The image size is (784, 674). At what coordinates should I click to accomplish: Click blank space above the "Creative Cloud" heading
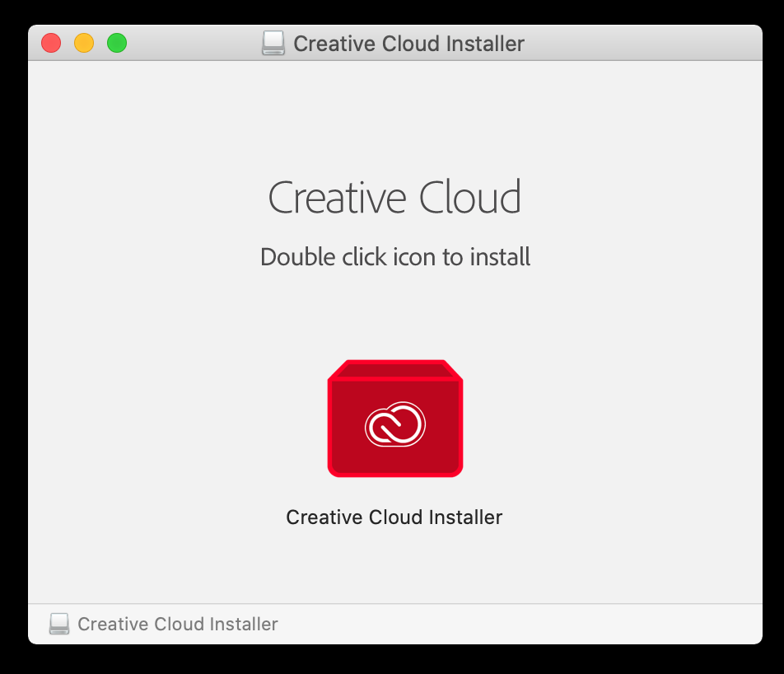pos(395,115)
